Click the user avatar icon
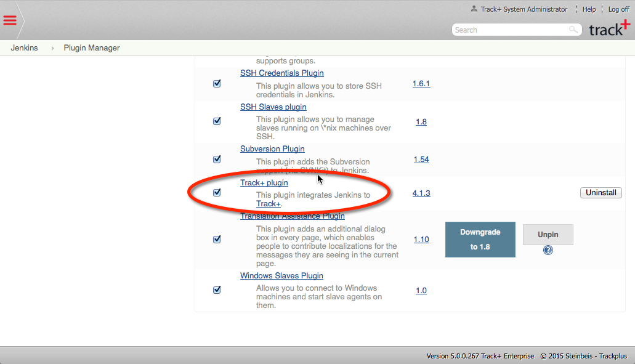The width and height of the screenshot is (635, 364). (474, 9)
